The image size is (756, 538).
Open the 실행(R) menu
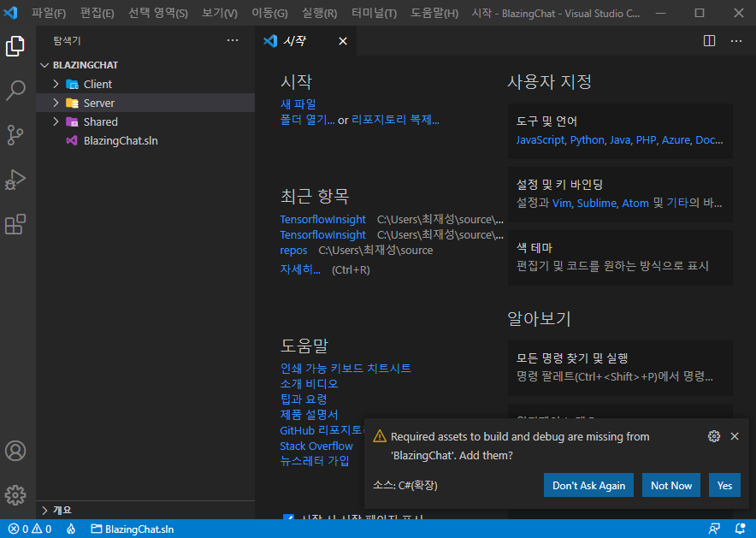point(319,13)
